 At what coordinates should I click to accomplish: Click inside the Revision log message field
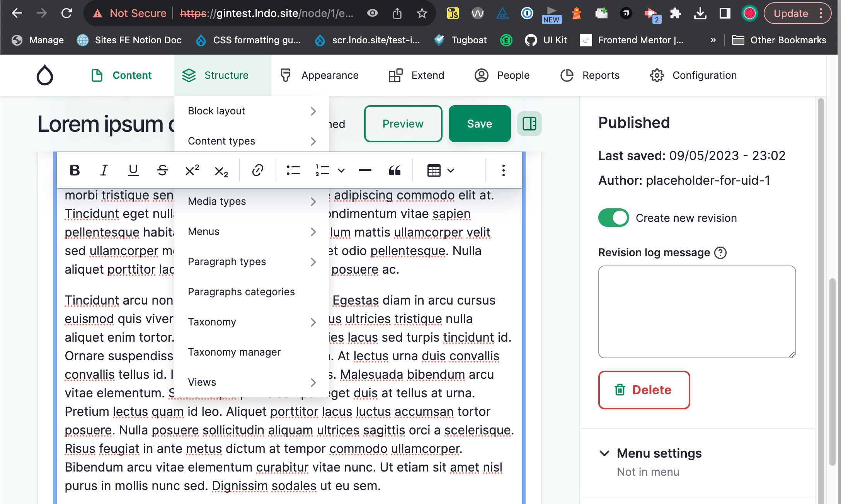(x=696, y=311)
